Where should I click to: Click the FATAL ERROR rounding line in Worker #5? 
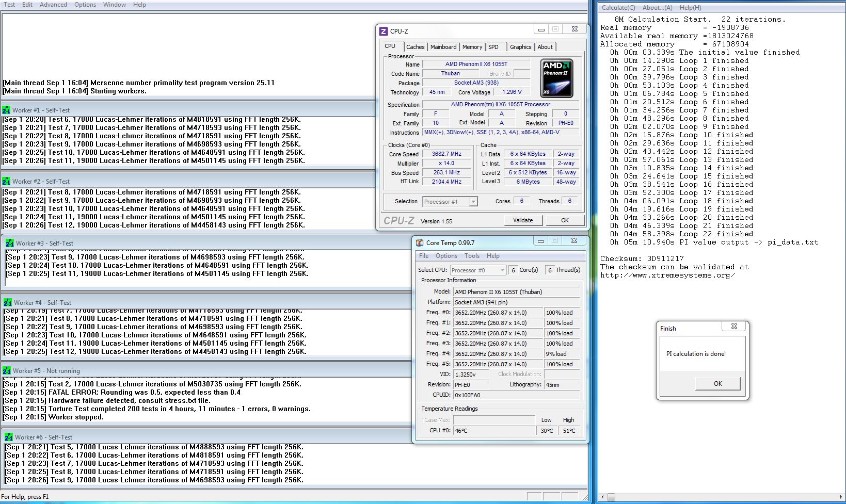coord(122,392)
